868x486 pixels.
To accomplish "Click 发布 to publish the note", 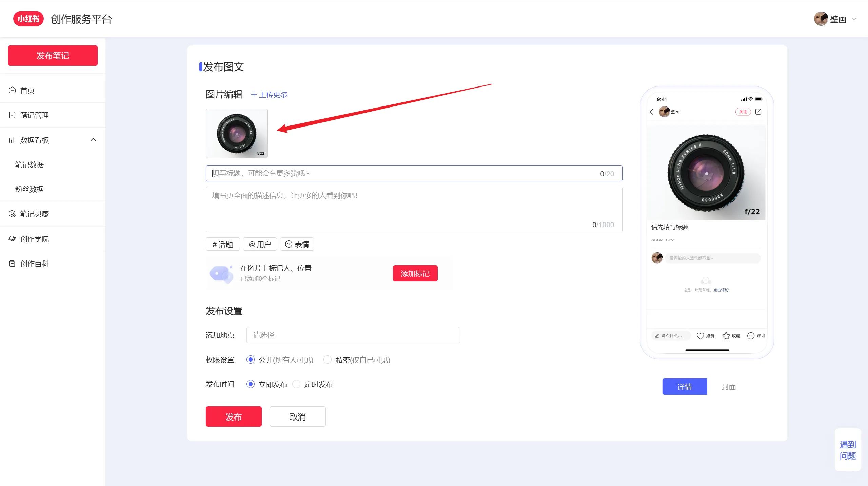I will tap(233, 416).
